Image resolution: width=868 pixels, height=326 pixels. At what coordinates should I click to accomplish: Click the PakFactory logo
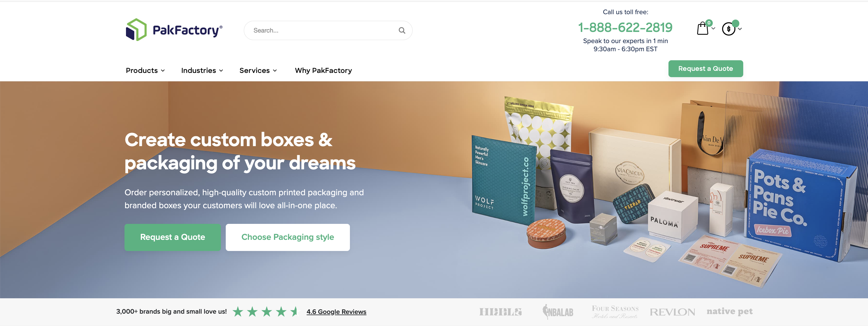click(174, 30)
